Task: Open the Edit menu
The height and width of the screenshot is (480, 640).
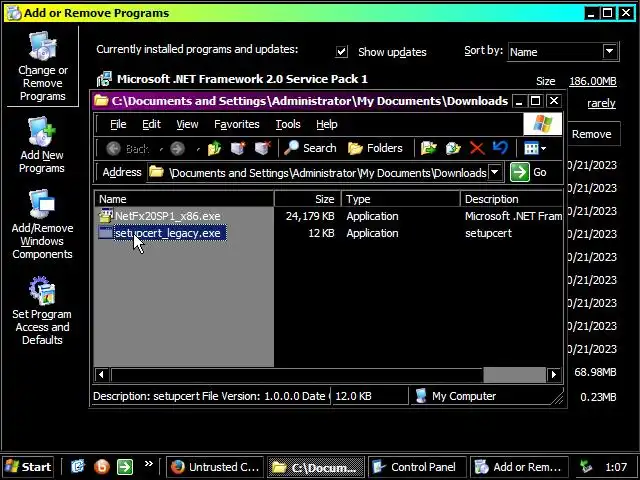Action: click(151, 124)
